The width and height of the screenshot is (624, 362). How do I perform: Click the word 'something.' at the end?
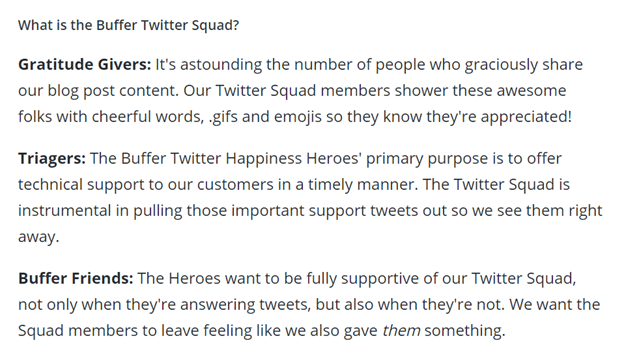tap(465, 331)
